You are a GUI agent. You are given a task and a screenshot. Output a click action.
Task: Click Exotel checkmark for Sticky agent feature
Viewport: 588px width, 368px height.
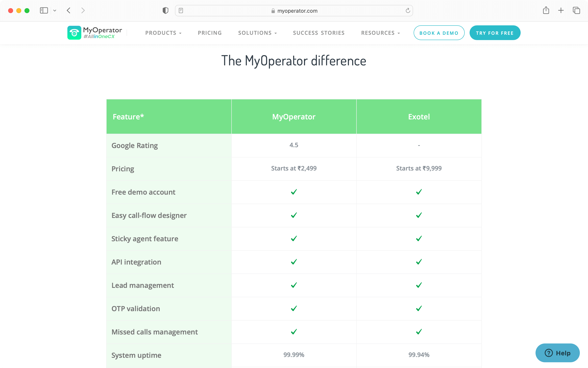(419, 239)
